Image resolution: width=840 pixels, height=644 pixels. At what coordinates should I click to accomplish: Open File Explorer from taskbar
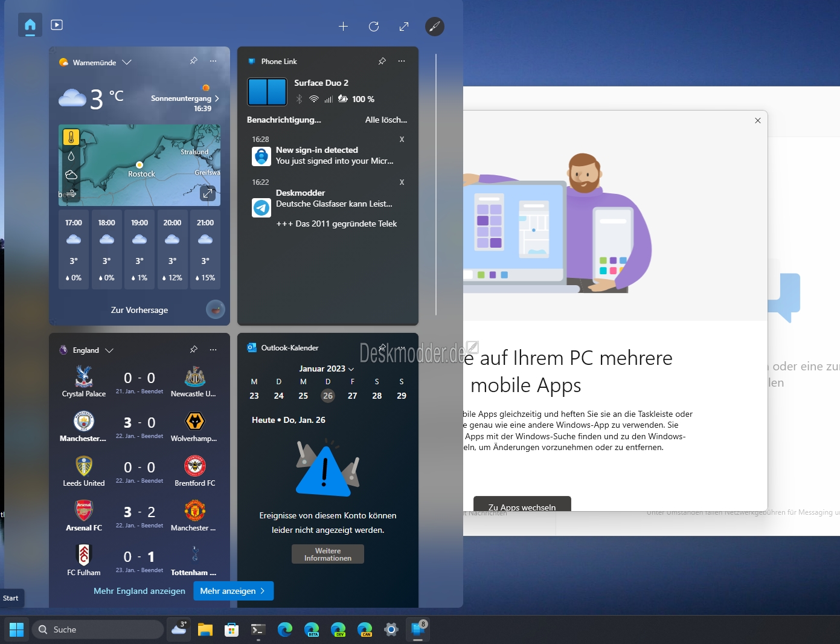point(205,630)
